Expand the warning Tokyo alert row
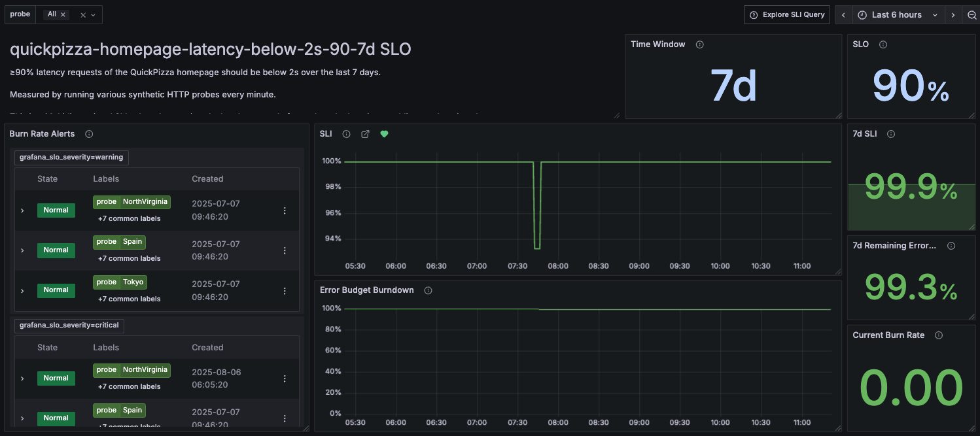 tap(22, 290)
